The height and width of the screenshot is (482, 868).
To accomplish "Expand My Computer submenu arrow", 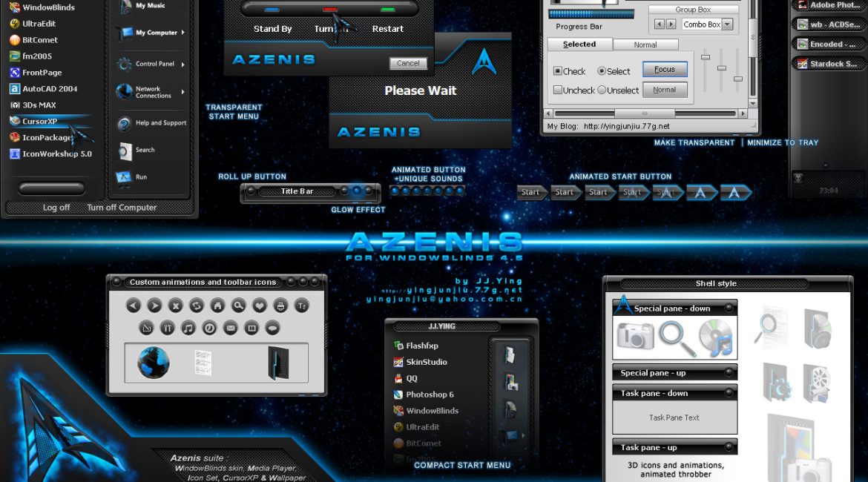I will point(183,33).
